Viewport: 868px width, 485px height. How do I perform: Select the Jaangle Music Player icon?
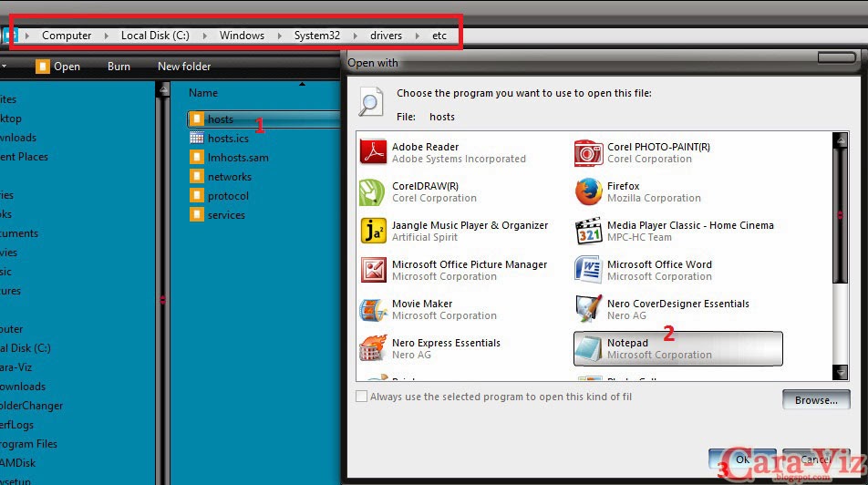(x=373, y=231)
